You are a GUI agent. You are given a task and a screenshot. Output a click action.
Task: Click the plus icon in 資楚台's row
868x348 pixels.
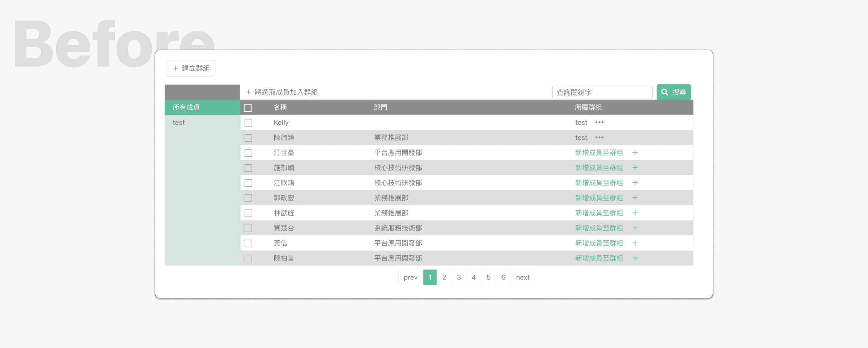pos(635,228)
